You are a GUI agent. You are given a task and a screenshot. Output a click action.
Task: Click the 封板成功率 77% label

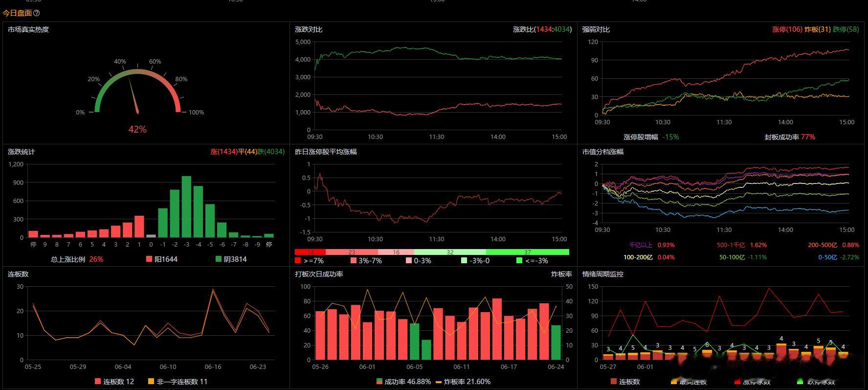(790, 137)
